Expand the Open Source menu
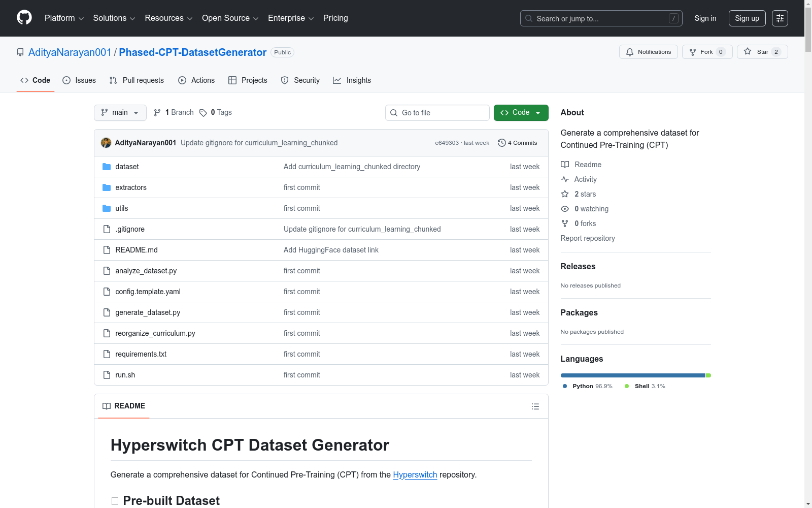 [x=230, y=18]
